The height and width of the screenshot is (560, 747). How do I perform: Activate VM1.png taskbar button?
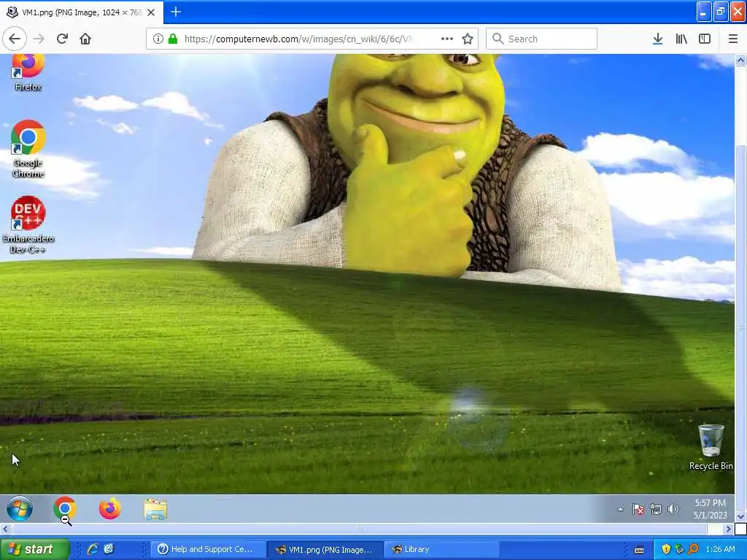point(325,549)
